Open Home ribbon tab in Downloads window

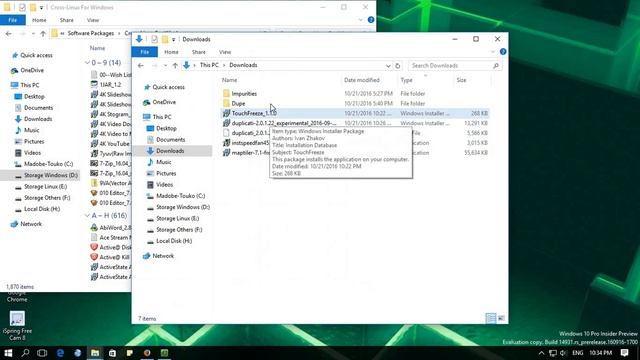click(171, 52)
